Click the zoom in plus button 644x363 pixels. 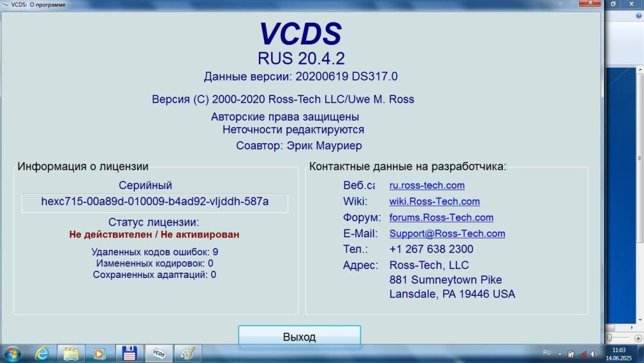(638, 338)
